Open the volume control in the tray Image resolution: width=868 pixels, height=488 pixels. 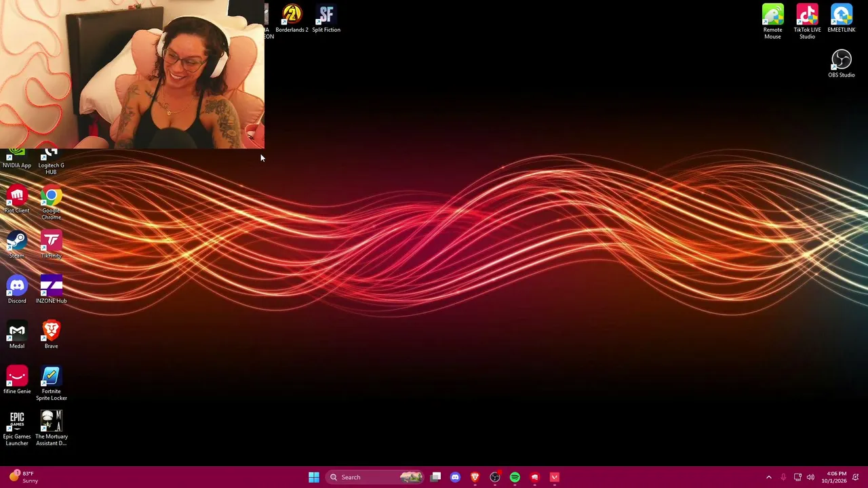[x=810, y=477]
